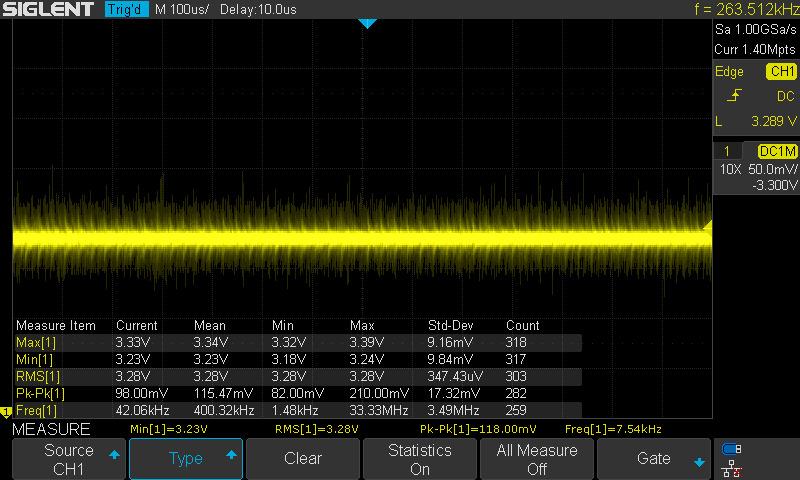Click the network LAN status icon
This screenshot has height=480, width=800.
click(731, 468)
